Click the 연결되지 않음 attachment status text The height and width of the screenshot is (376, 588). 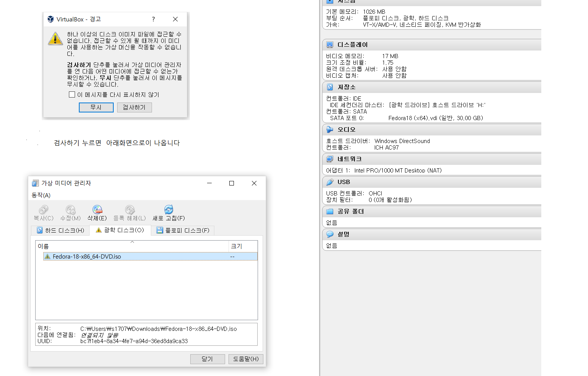point(99,335)
